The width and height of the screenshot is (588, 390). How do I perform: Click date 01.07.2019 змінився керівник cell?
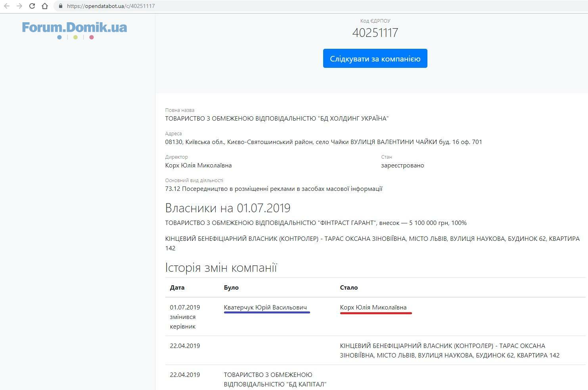click(x=185, y=317)
